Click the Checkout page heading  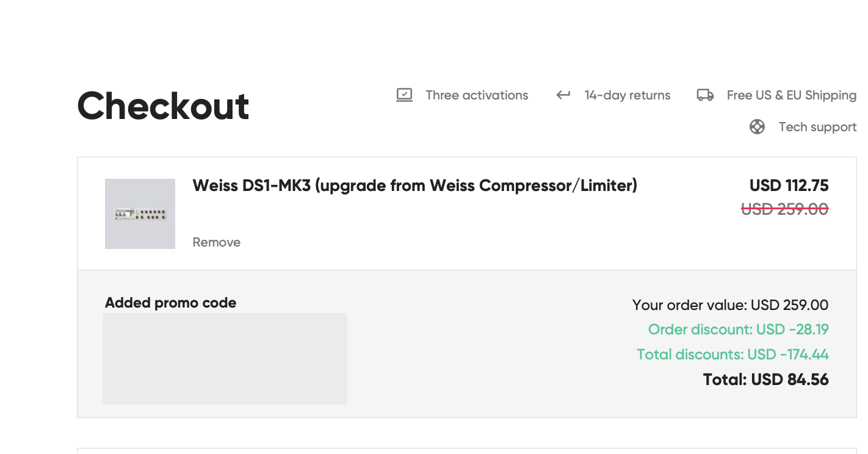tap(163, 106)
